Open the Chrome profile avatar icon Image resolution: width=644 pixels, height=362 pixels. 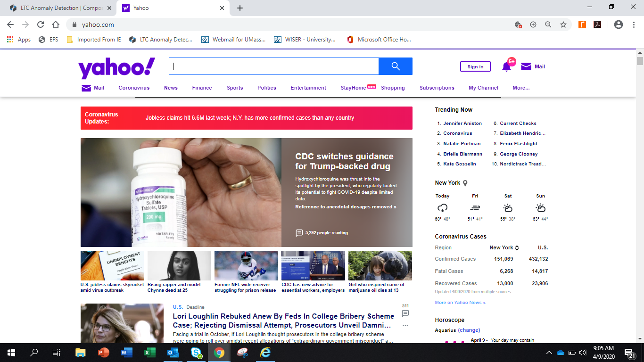[619, 25]
